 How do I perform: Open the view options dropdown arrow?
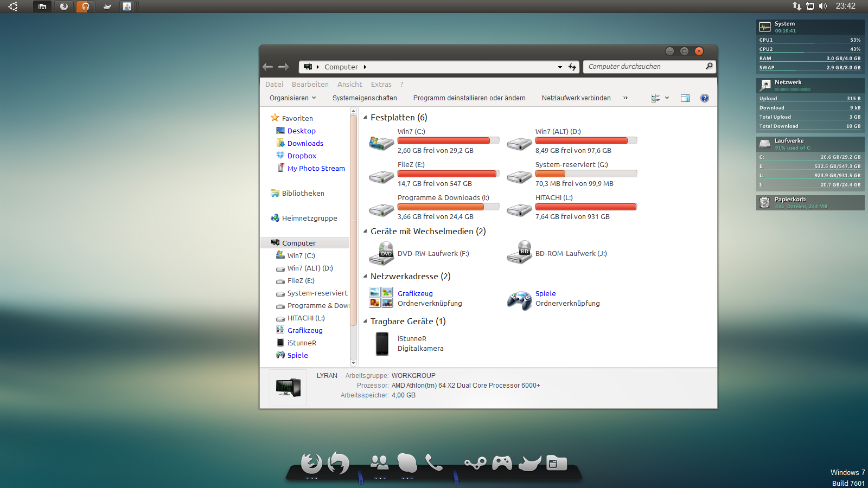(667, 98)
